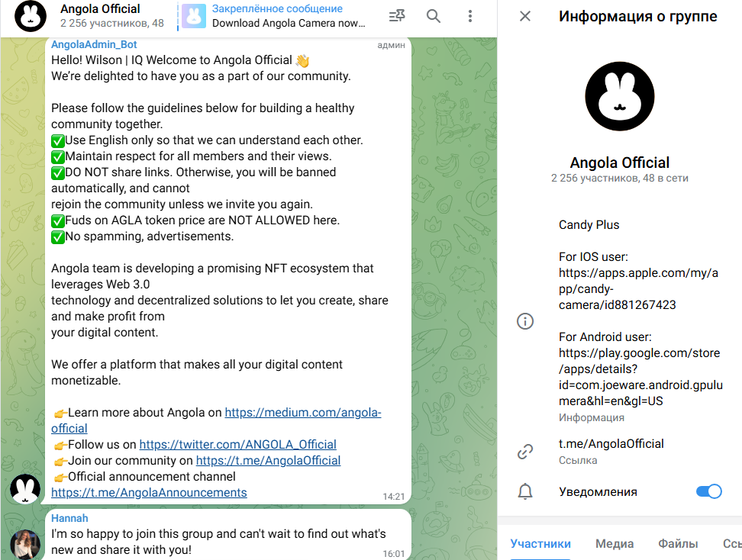
Task: Click the Angola Official header avatar
Action: (31, 16)
